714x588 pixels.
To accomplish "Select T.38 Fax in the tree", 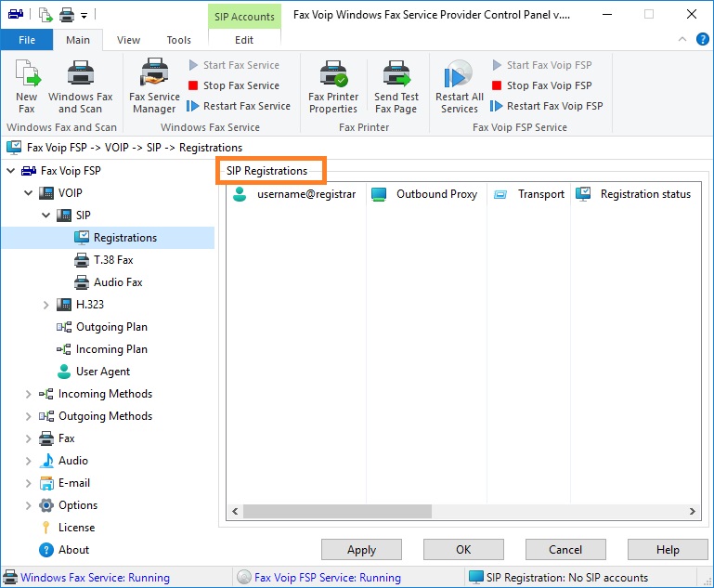I will (x=104, y=260).
